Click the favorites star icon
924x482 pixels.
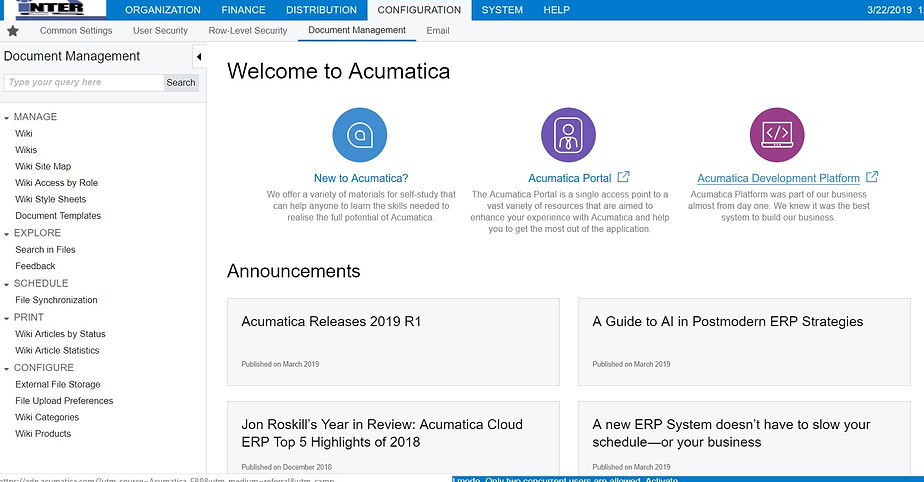click(x=12, y=31)
